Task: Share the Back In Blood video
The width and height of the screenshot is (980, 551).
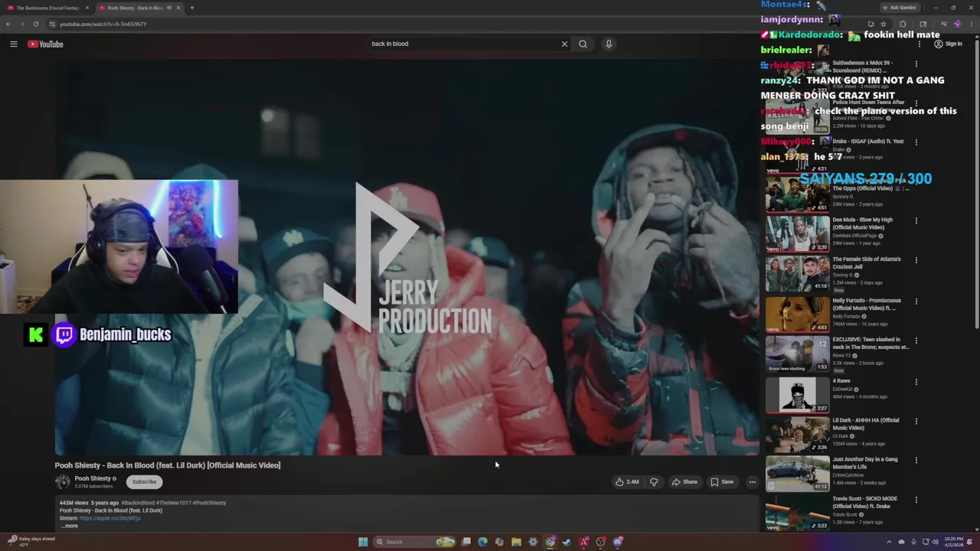Action: [684, 482]
